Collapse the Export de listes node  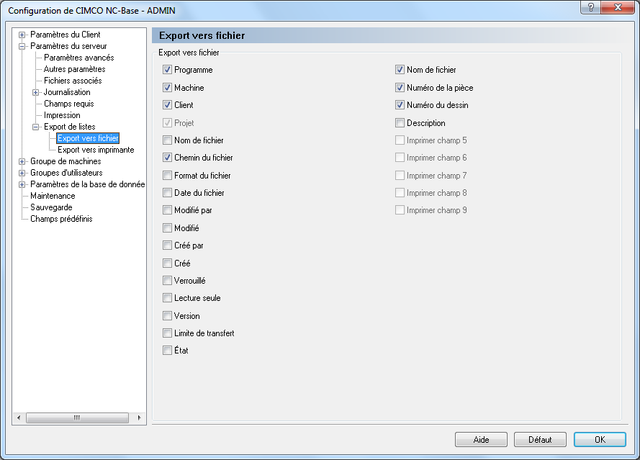(36, 127)
